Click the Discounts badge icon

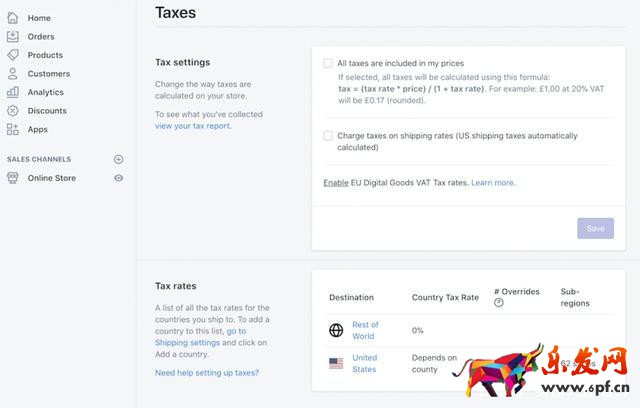coord(13,110)
